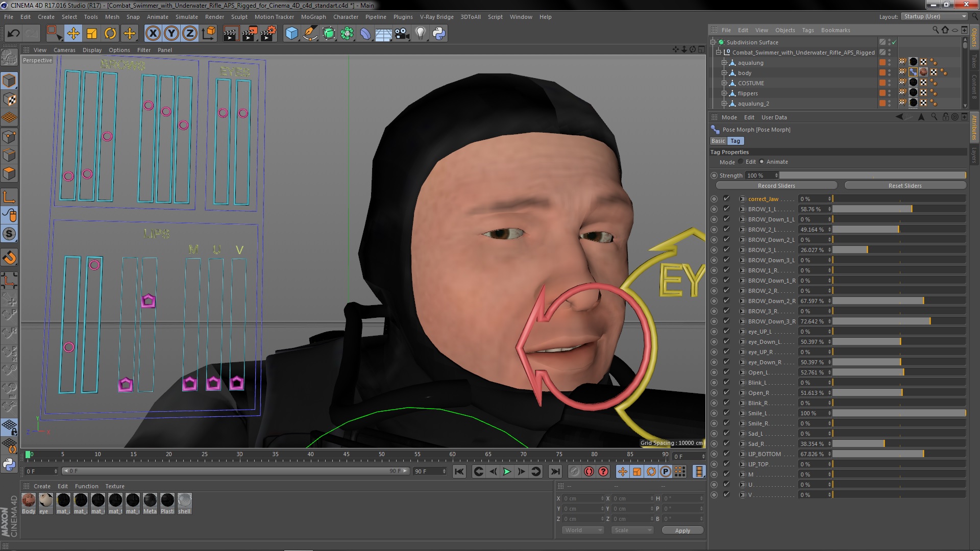Adjust the BROW_Down_3_R slider
The width and height of the screenshot is (980, 551).
(x=899, y=321)
